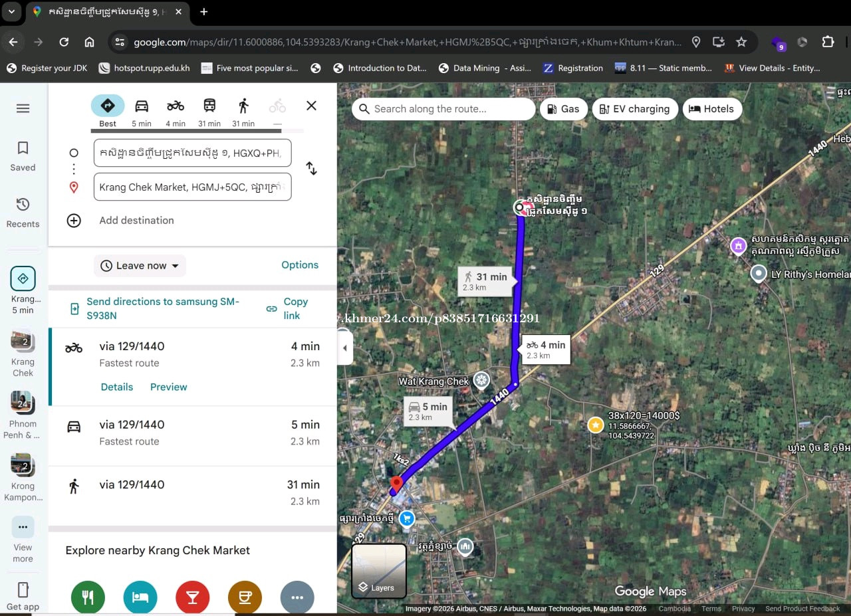Screen dimensions: 851x616
Task: Choose the transit travel mode icon
Action: [209, 106]
